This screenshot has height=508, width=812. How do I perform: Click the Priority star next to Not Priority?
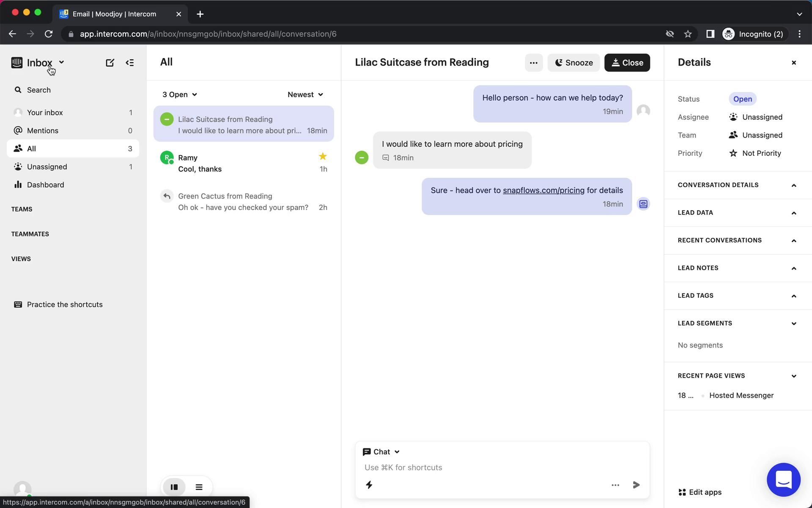pyautogui.click(x=733, y=153)
